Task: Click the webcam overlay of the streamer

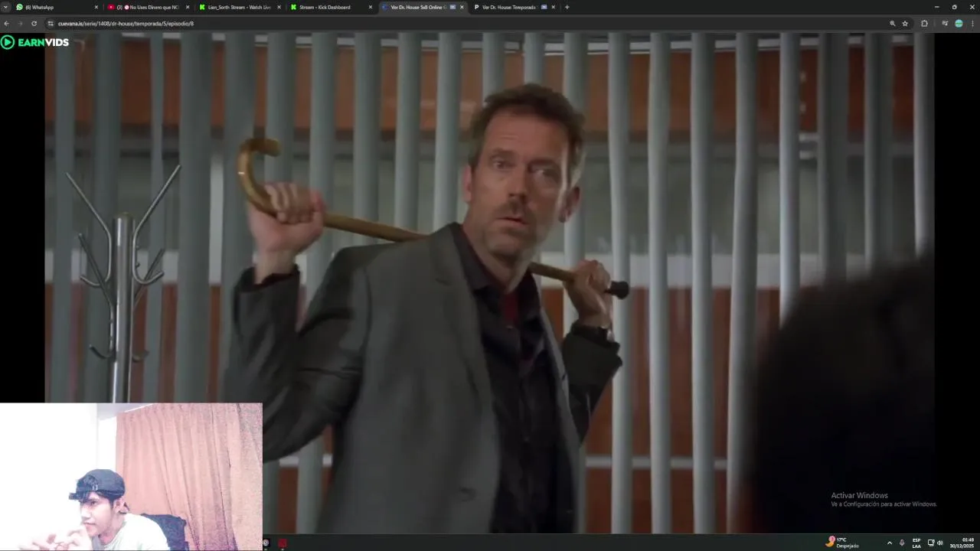Action: tap(131, 477)
